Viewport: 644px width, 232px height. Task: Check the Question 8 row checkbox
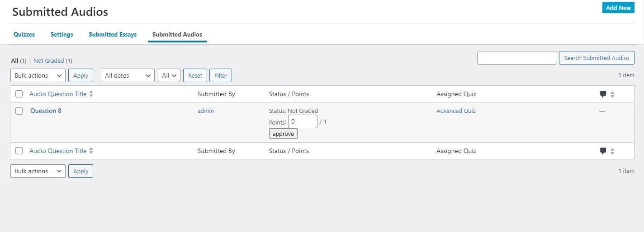tap(19, 111)
